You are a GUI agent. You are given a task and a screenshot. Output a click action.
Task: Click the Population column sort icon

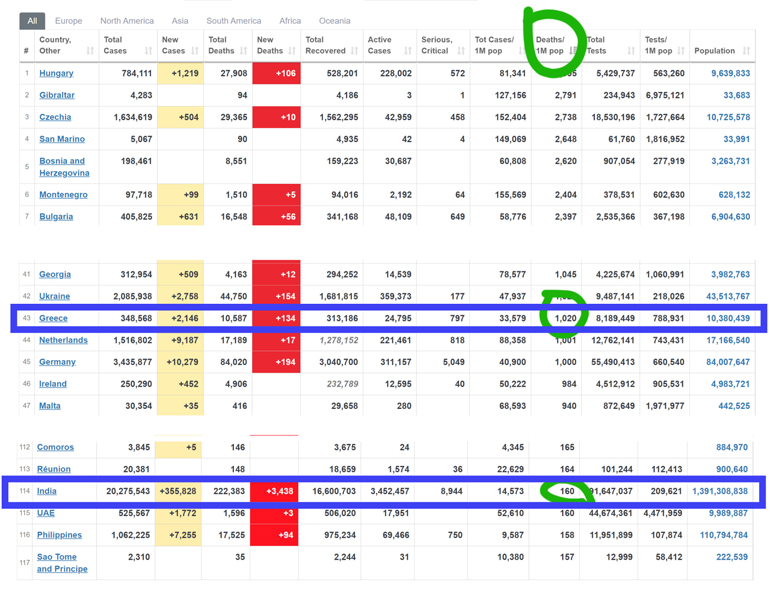pos(747,51)
